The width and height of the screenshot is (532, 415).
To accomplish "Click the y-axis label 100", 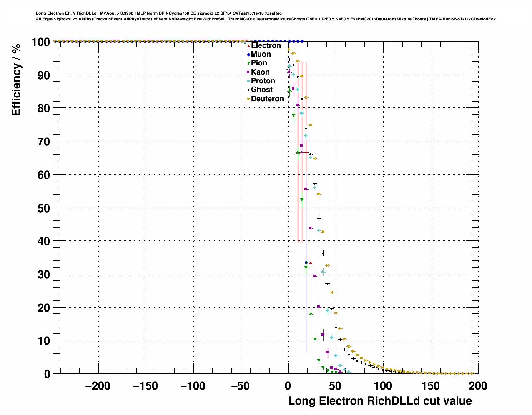I will coord(40,42).
